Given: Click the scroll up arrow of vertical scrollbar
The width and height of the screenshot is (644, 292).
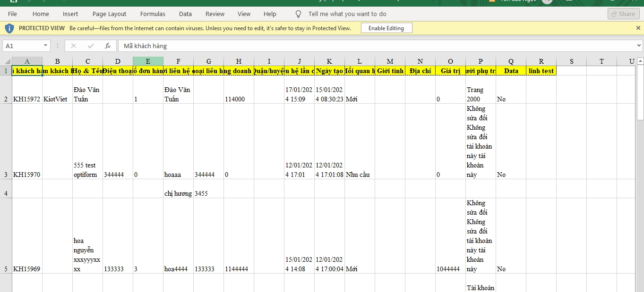Looking at the screenshot, I should (640, 61).
